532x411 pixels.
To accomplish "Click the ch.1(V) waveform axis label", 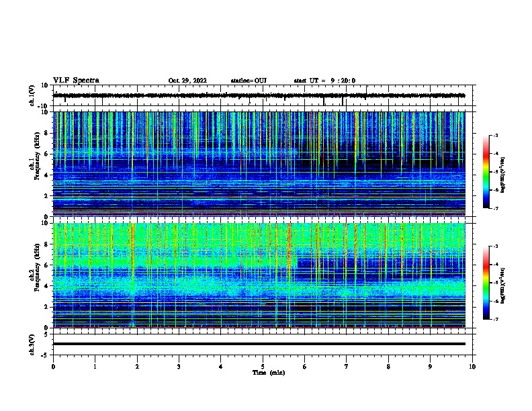I will (x=32, y=95).
